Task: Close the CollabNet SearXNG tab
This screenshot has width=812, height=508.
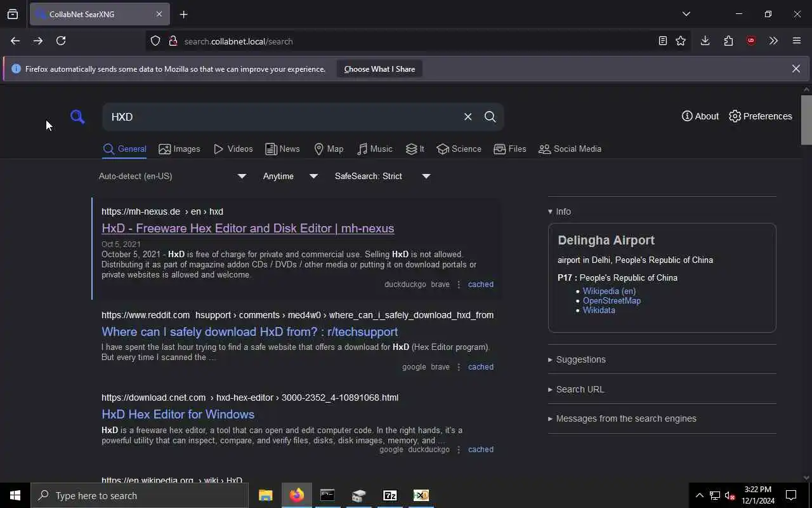Action: (x=159, y=14)
